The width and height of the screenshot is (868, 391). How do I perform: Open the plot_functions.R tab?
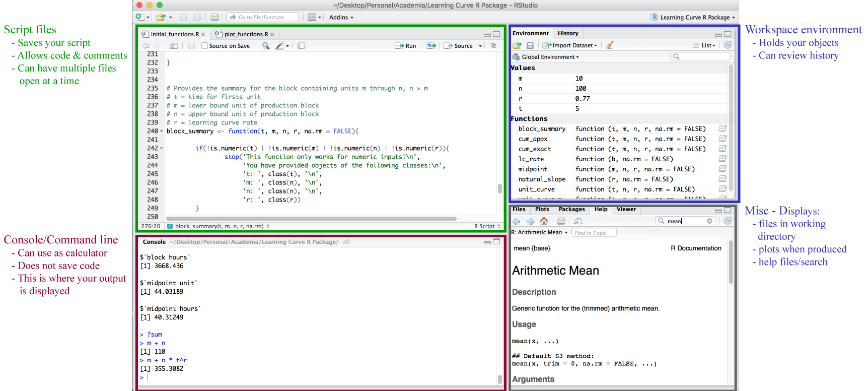tap(244, 34)
